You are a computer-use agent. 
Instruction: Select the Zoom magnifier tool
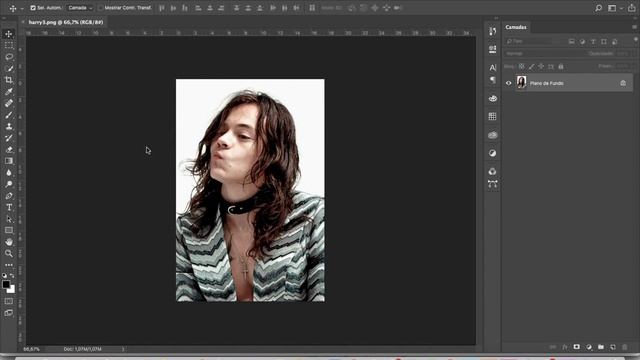coord(9,253)
